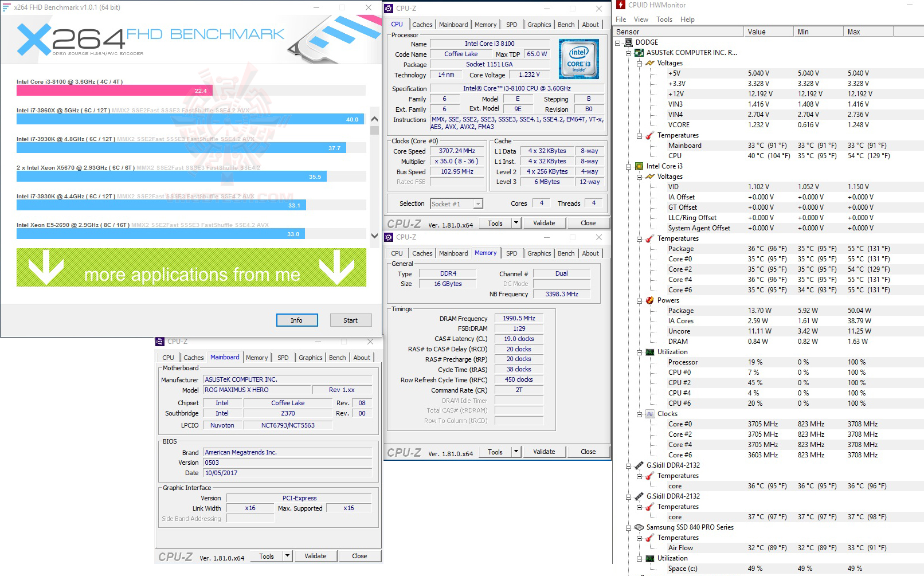Open the SPD tab in the CPU-Z Memory timings window
This screenshot has width=924, height=576.
[512, 253]
